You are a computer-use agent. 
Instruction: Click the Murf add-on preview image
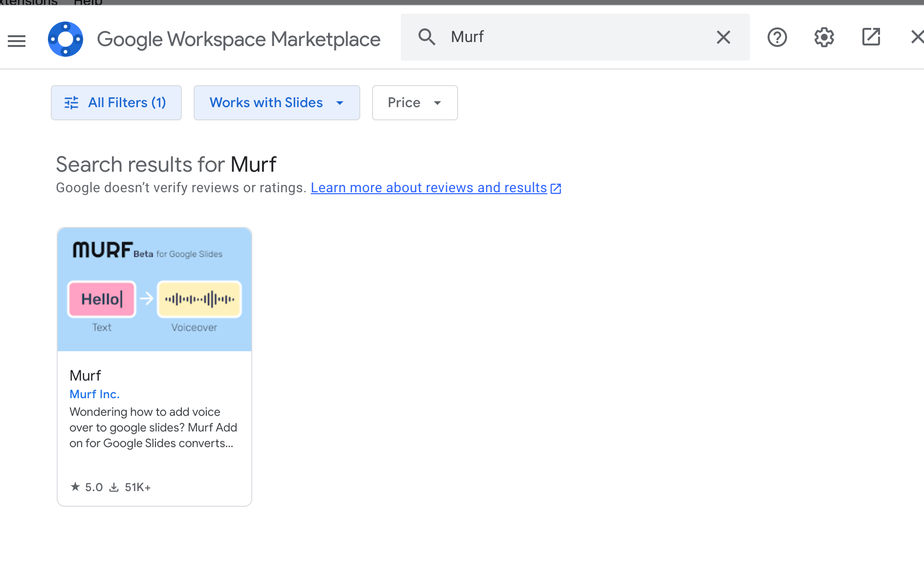(x=154, y=289)
